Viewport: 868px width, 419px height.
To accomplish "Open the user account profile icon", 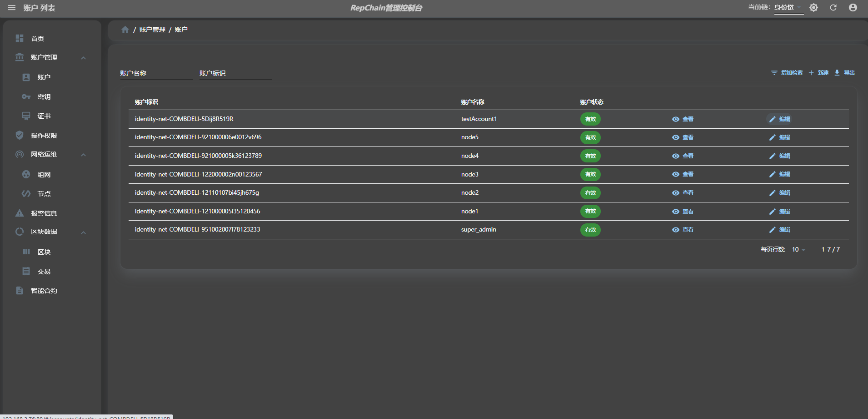I will point(853,8).
